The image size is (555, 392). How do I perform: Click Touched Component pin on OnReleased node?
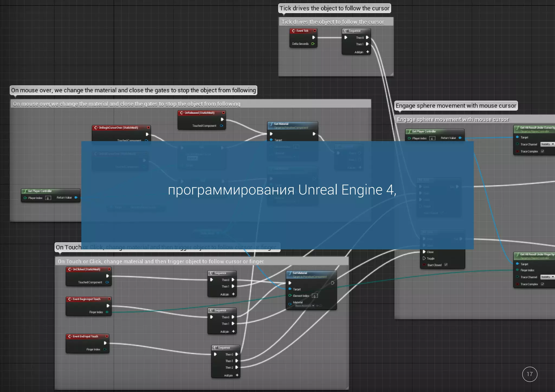221,126
